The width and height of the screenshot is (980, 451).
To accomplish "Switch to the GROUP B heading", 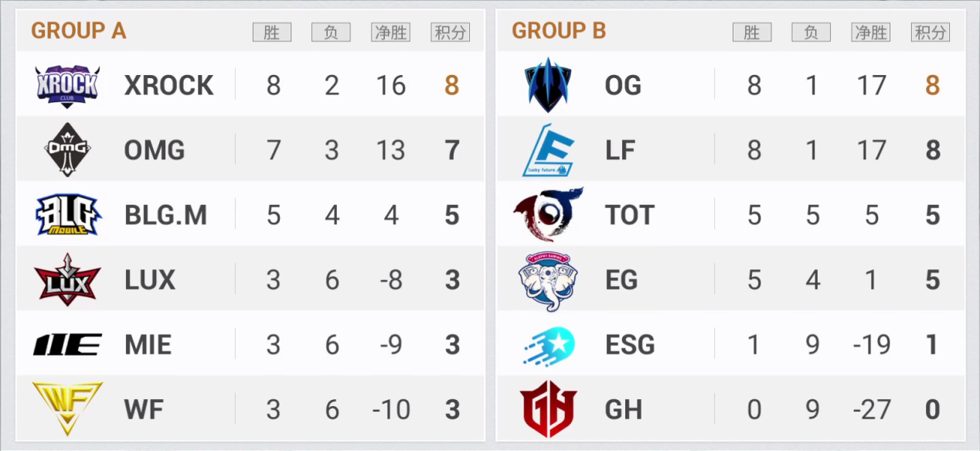I will pyautogui.click(x=559, y=31).
